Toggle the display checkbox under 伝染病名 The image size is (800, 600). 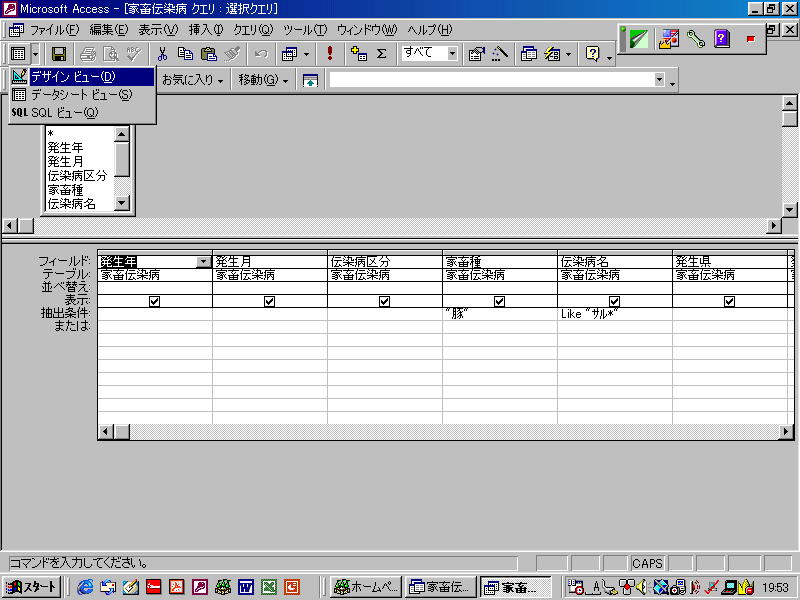614,301
